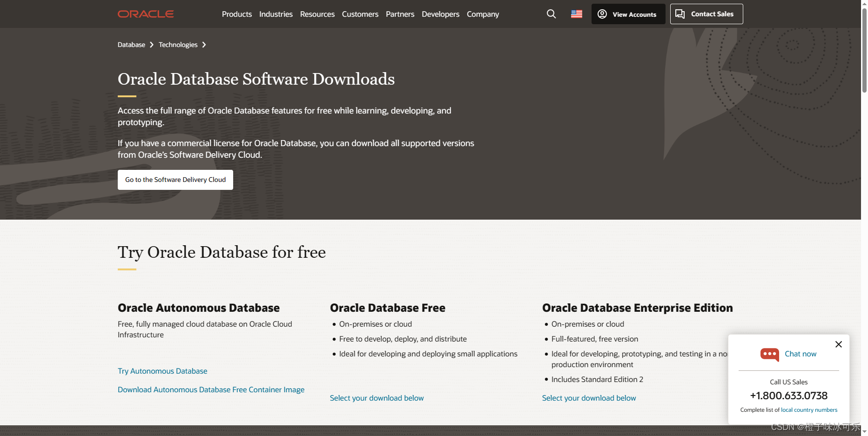Click chevron after Technologies breadcrumb
Viewport: 868px width, 436px height.
pyautogui.click(x=204, y=45)
